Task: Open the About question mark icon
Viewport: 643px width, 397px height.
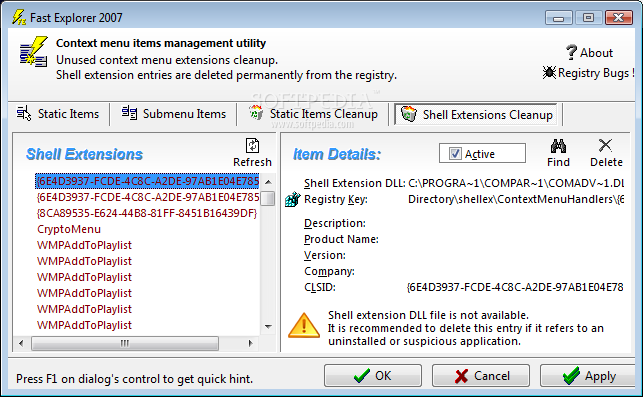Action: 571,52
